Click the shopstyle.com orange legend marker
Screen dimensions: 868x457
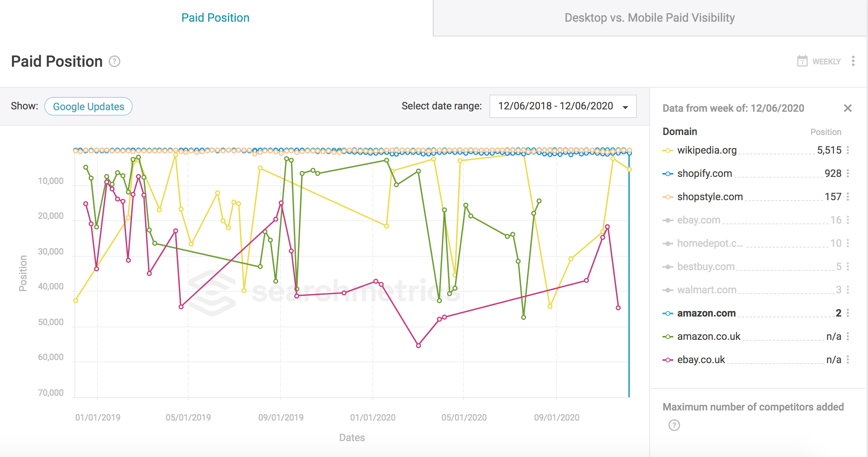point(667,197)
